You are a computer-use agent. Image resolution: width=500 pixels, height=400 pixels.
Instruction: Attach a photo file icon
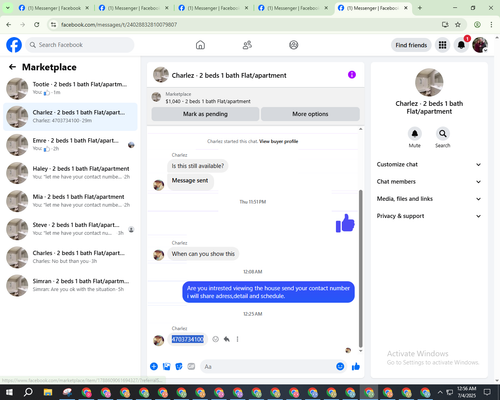click(x=166, y=367)
